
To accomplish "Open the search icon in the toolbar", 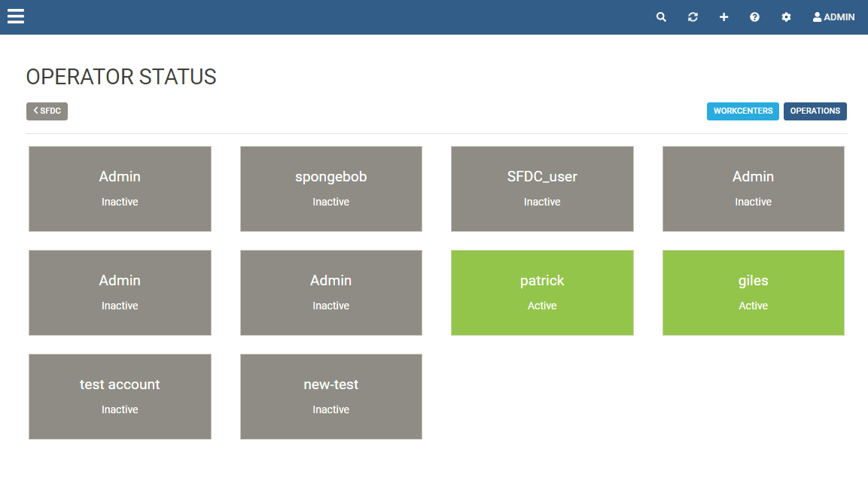I will [661, 17].
